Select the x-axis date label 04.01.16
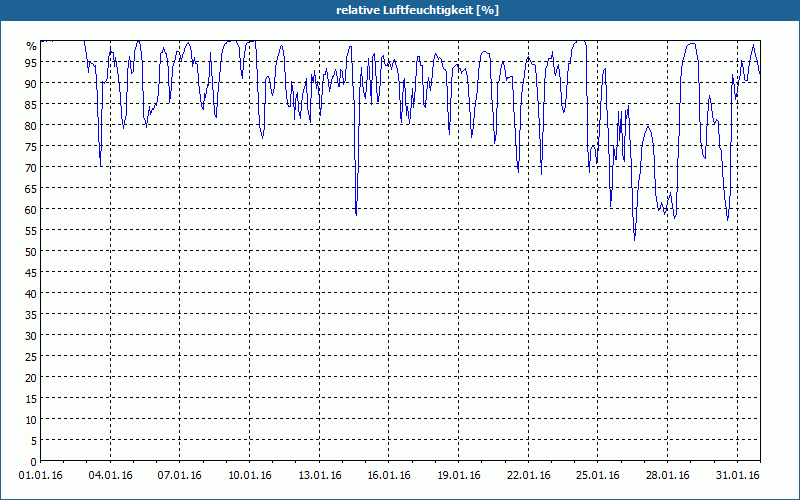 point(110,476)
